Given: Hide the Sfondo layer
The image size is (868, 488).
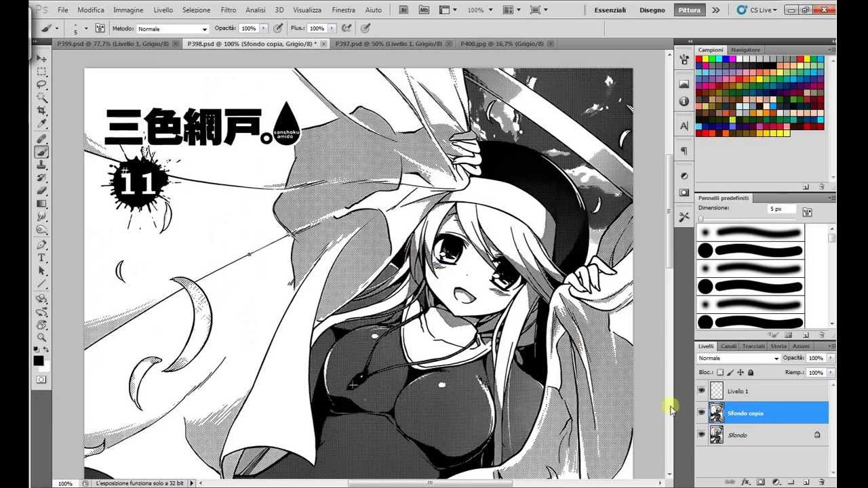Looking at the screenshot, I should coord(701,434).
